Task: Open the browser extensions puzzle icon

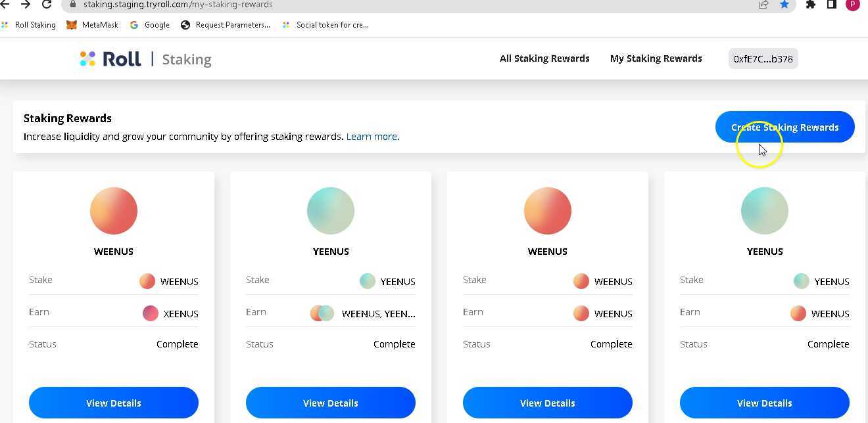Action: [811, 4]
